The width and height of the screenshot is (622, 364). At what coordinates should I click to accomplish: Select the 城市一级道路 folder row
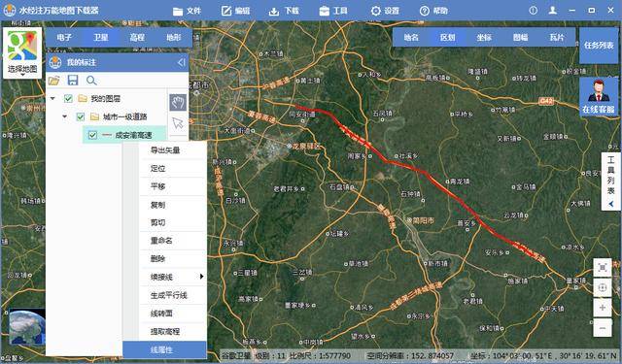125,116
